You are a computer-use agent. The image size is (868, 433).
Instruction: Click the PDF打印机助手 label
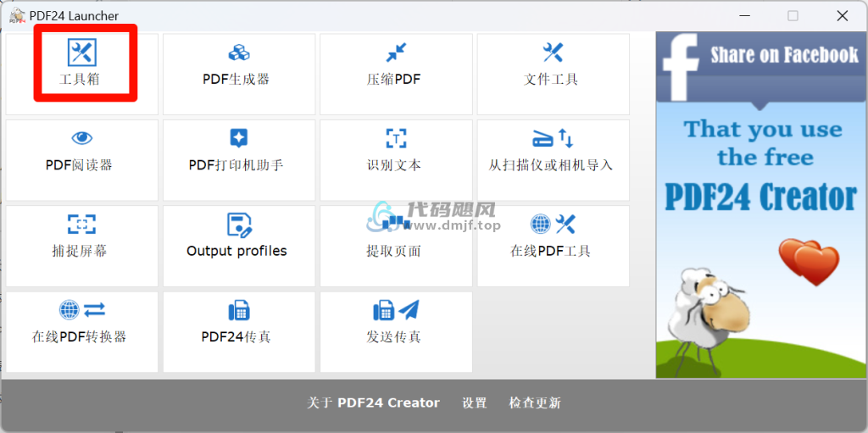click(236, 165)
